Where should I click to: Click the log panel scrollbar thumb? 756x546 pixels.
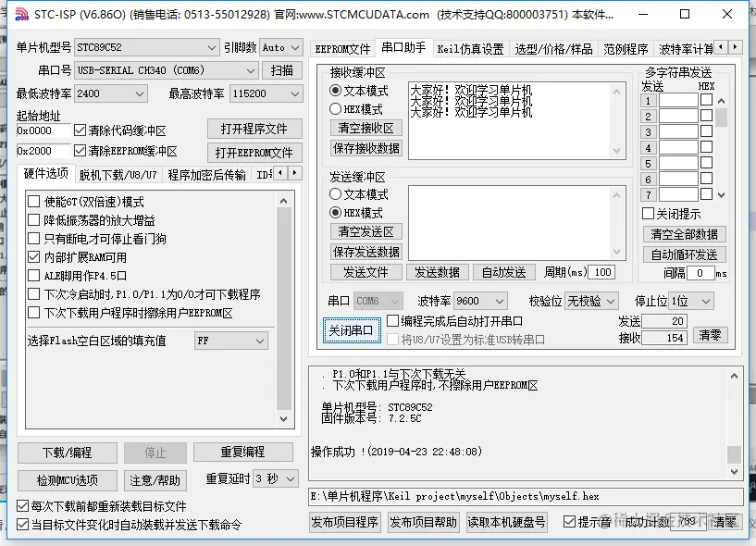point(734,453)
